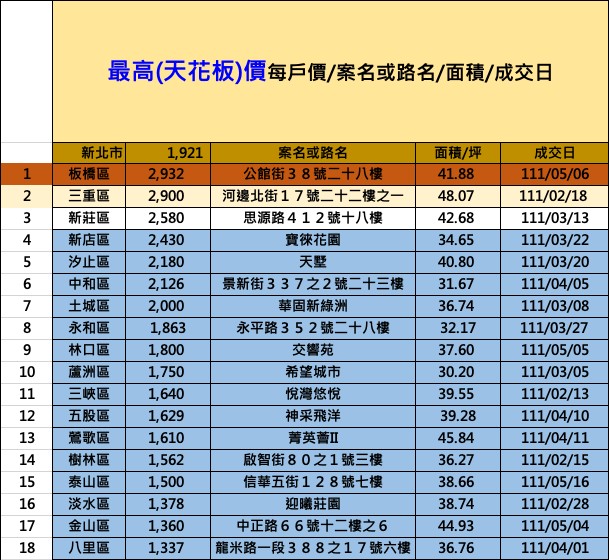Viewport: 609px width, 560px height.
Task: Click the 新北市 header cell
Action: pyautogui.click(x=89, y=153)
